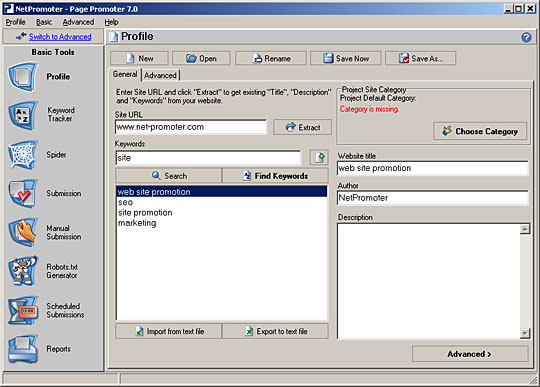
Task: Click the Site URL input field
Action: (191, 127)
